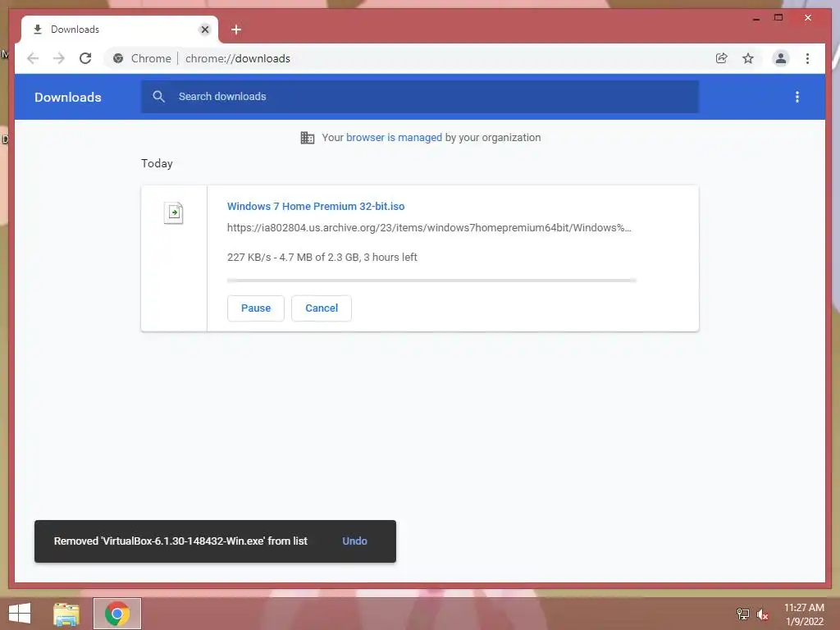Screen dimensions: 840x630
Task: Open the share page icon in address bar
Action: [722, 58]
